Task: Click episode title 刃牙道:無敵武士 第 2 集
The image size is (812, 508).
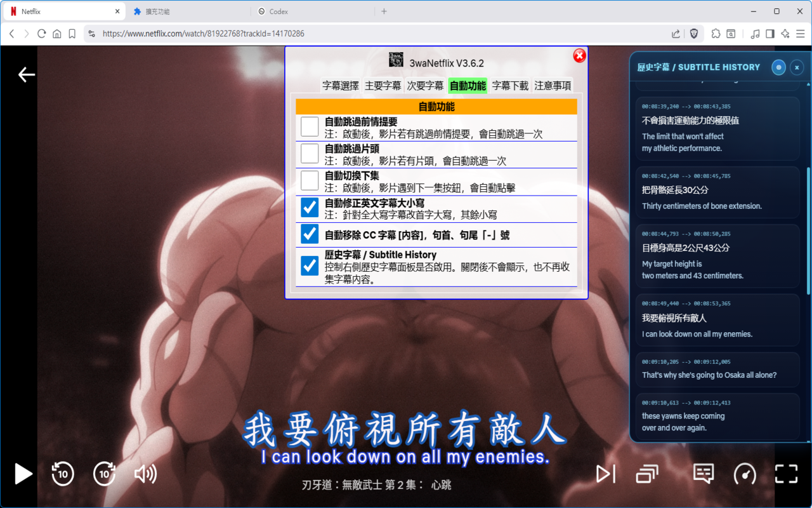Action: [363, 485]
